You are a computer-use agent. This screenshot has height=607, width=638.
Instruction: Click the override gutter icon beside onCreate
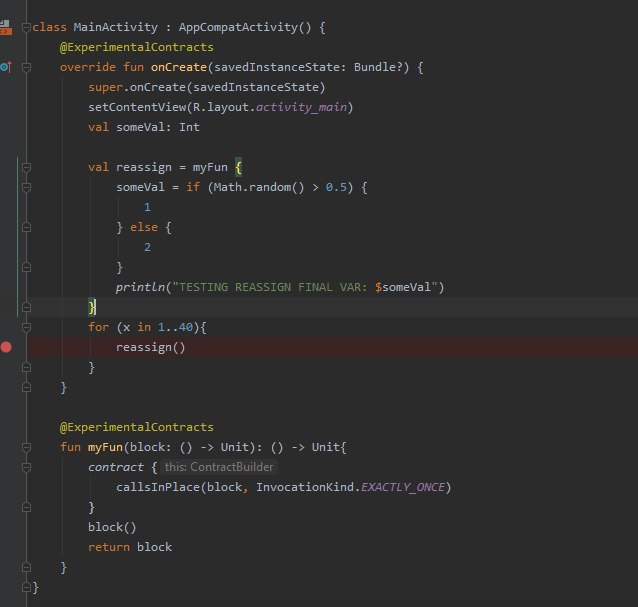point(6,67)
